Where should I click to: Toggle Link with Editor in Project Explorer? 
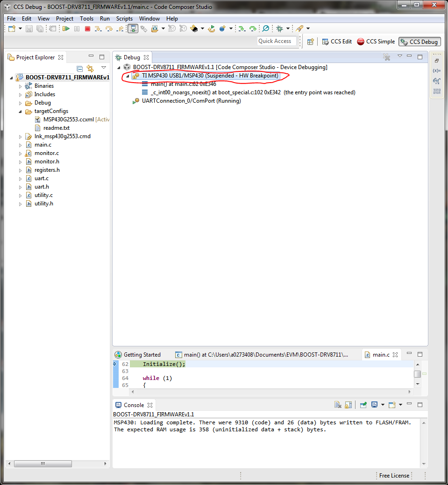(90, 68)
